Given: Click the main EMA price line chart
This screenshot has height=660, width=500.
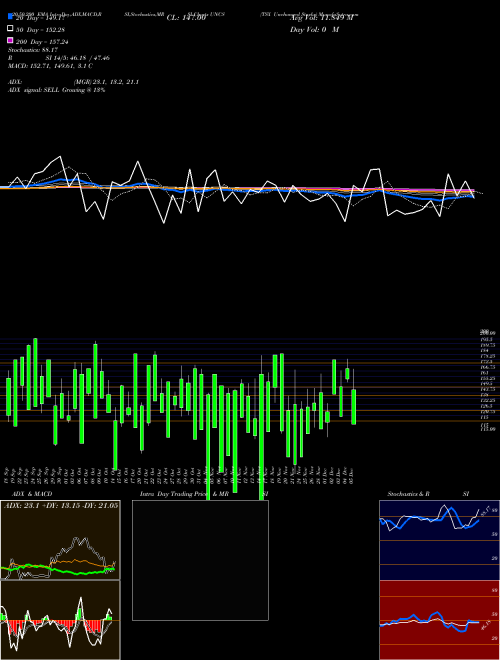Looking at the screenshot, I should pyautogui.click(x=242, y=189).
